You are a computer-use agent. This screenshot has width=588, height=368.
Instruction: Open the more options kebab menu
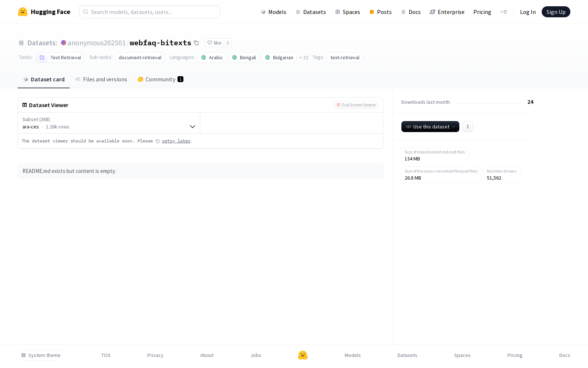468,127
